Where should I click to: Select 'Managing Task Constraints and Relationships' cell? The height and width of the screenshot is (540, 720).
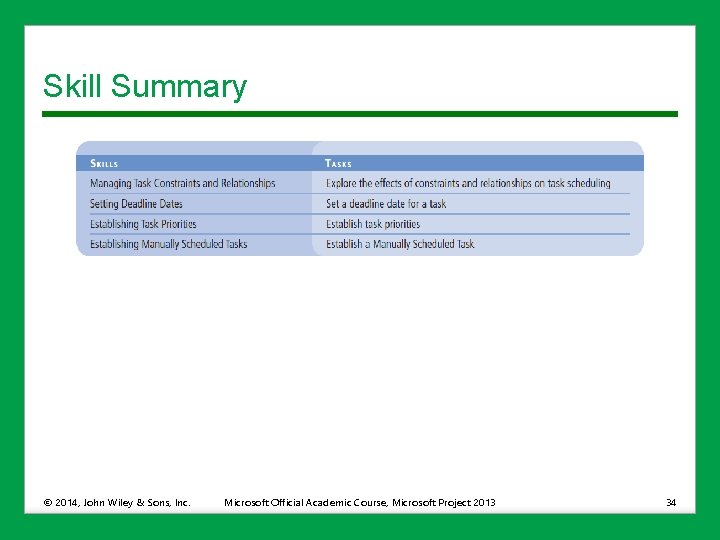183,183
